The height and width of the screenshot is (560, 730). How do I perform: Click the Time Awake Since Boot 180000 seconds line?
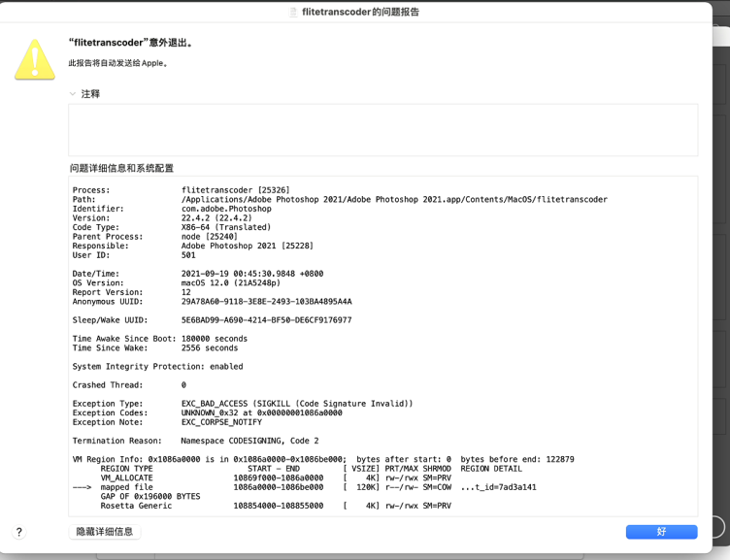159,339
